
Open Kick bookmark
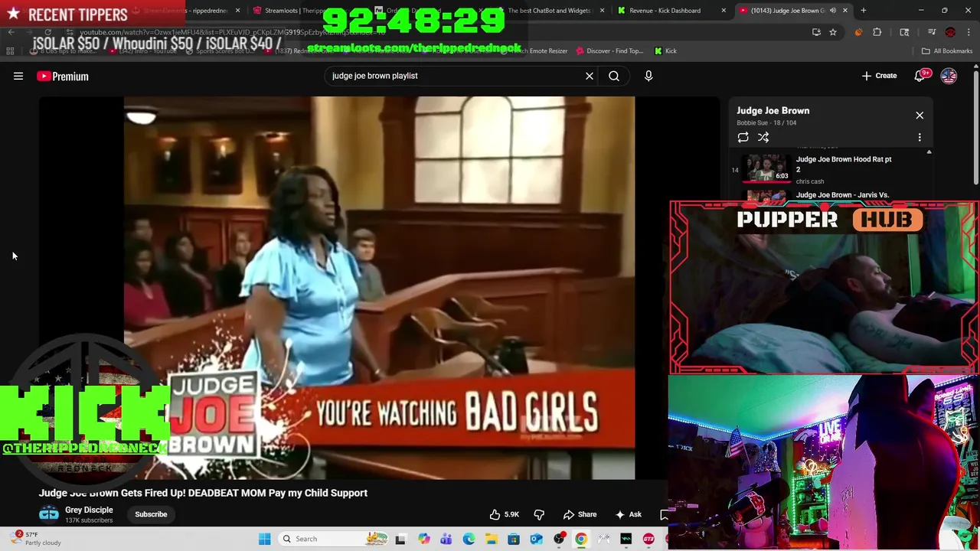pyautogui.click(x=665, y=51)
